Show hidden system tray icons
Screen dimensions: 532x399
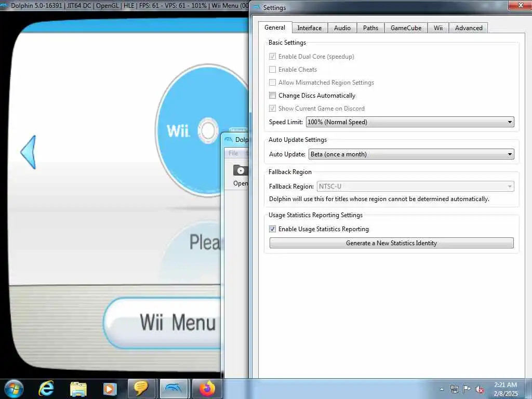click(x=442, y=389)
